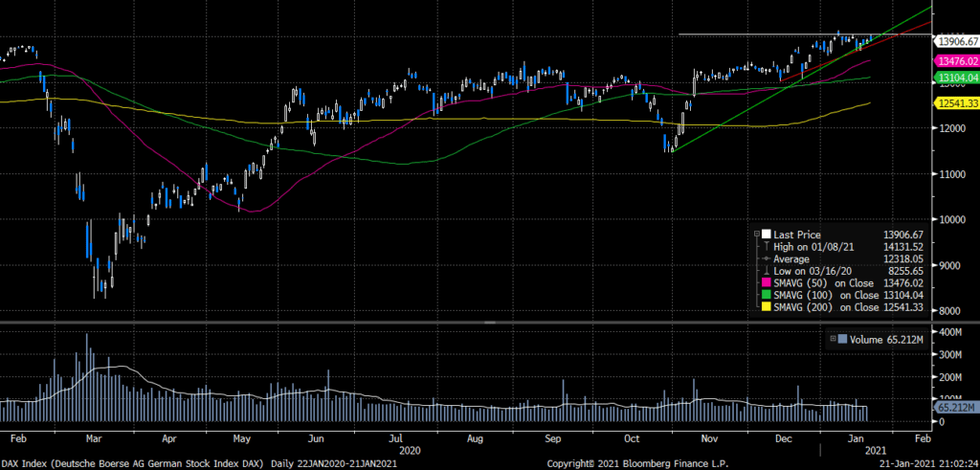Click the 13906.67 last price axis tag
Viewport: 980px width, 470px height.
pyautogui.click(x=957, y=41)
